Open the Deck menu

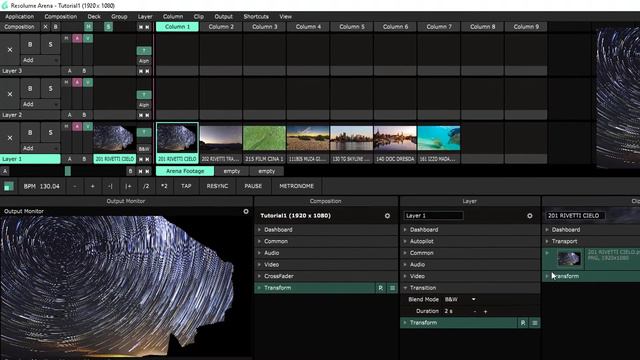tap(94, 17)
